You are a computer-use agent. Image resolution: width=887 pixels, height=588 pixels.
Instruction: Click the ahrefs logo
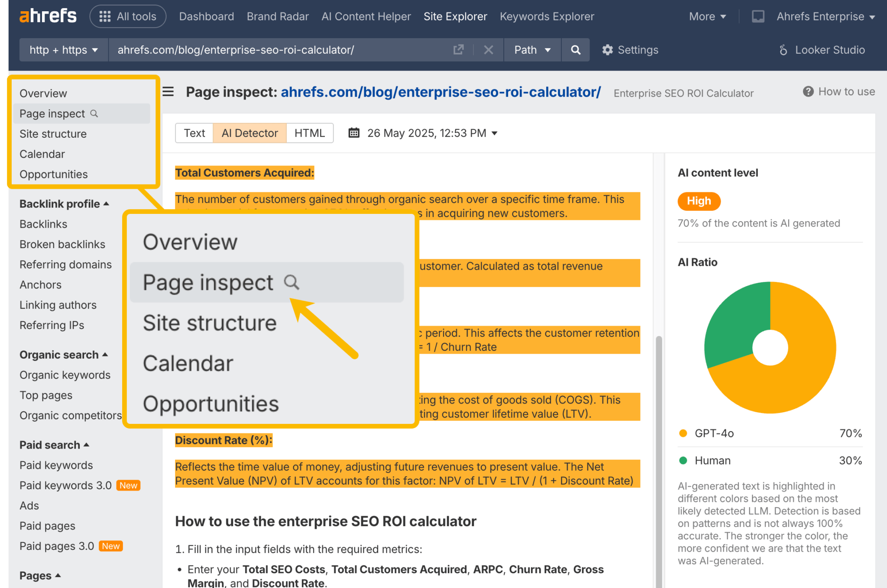coord(48,16)
